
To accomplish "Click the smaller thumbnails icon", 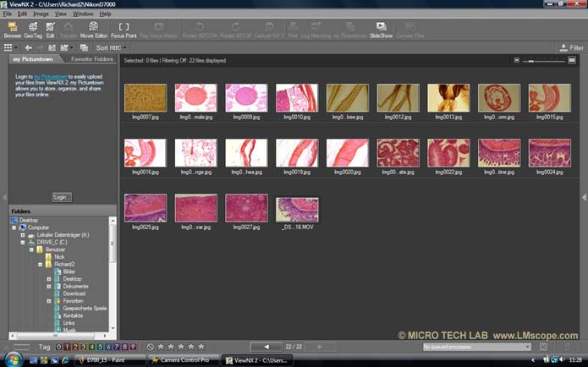I will (517, 60).
